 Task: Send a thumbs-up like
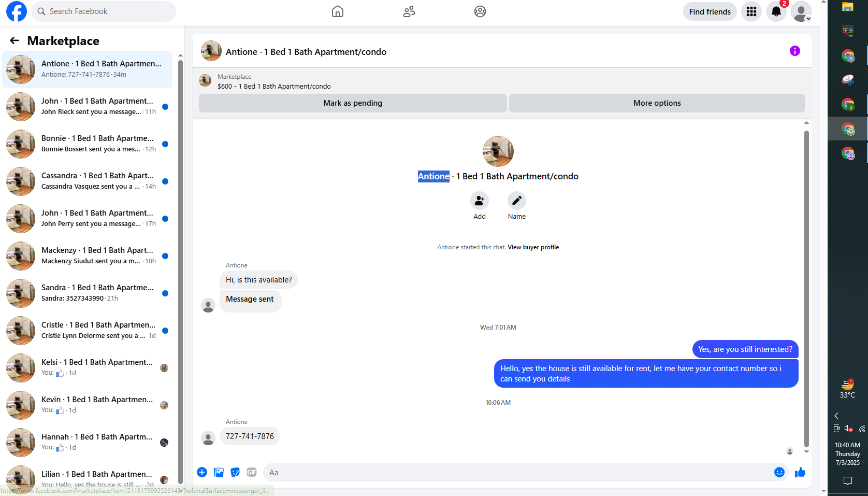click(x=800, y=472)
